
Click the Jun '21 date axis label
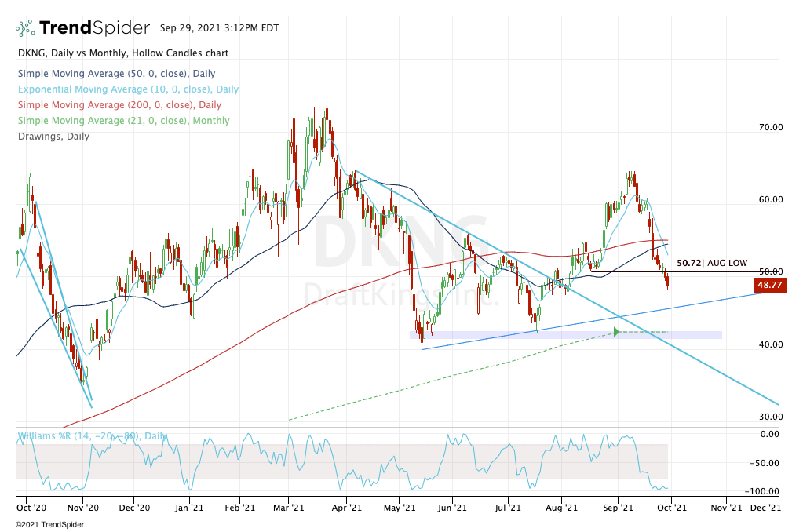coord(453,508)
